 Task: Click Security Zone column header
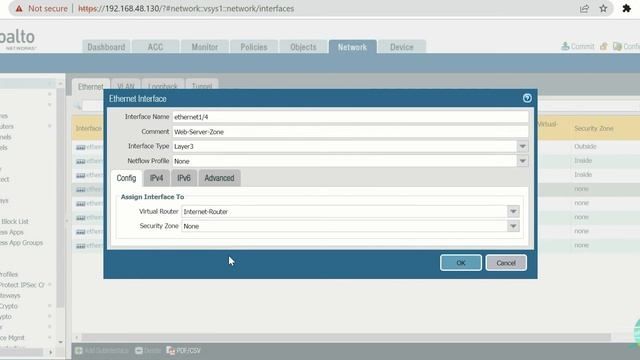(593, 128)
